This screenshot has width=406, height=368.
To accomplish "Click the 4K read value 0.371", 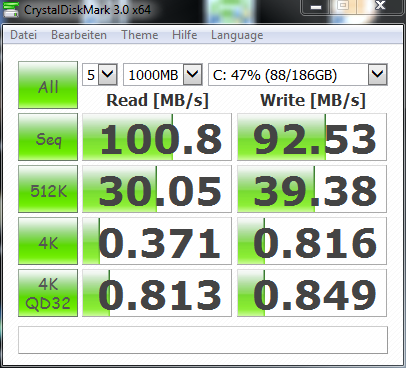I will [157, 241].
